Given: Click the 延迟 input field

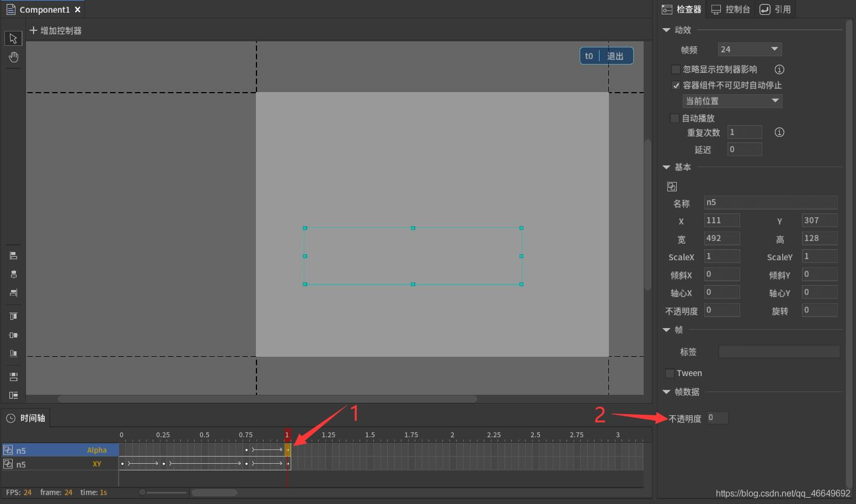Looking at the screenshot, I should point(745,149).
